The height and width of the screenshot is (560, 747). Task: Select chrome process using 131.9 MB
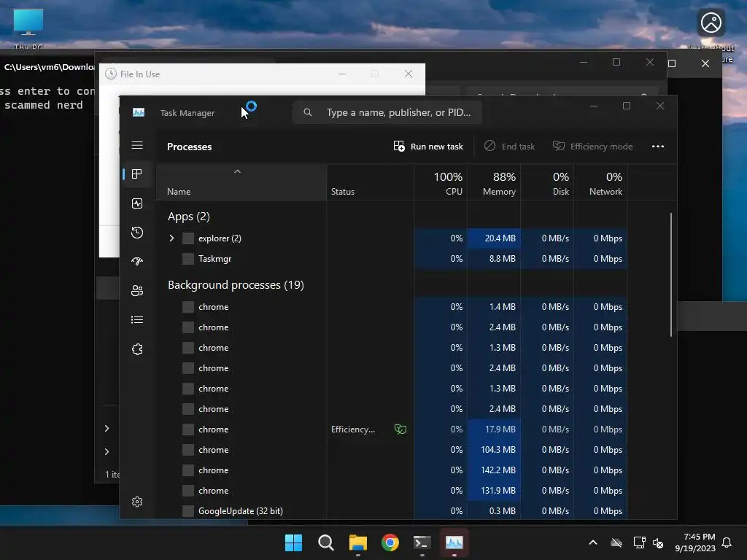coord(392,491)
